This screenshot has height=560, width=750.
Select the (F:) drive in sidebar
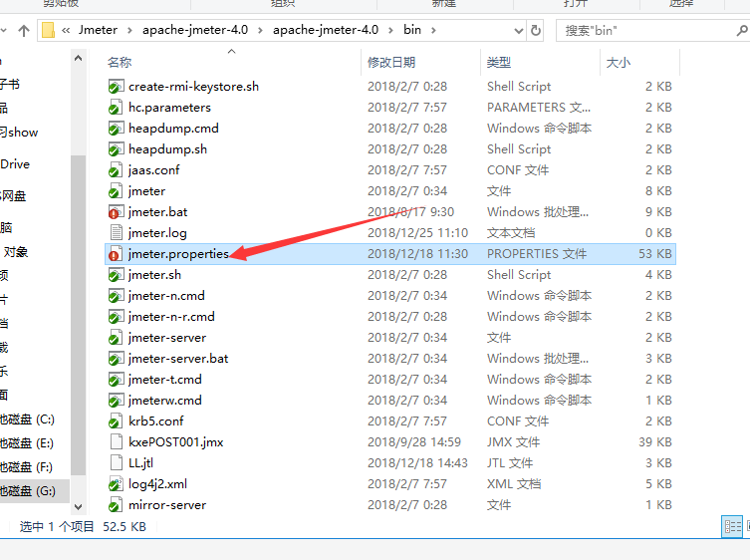[26, 467]
